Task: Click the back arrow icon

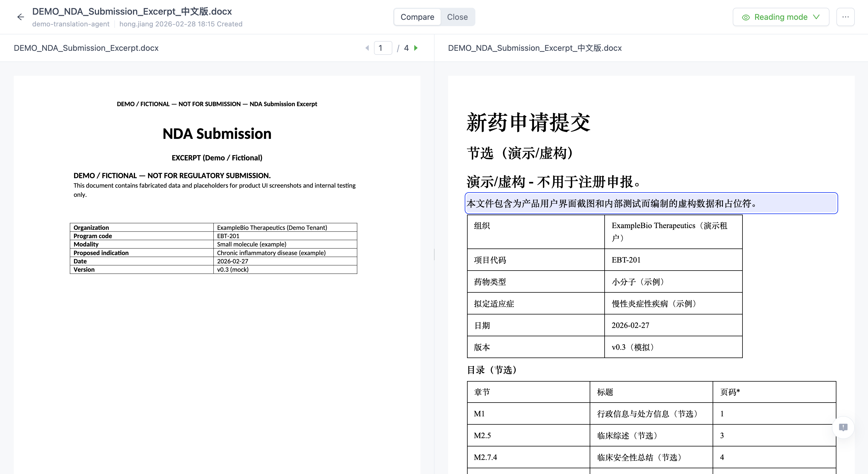Action: [x=21, y=17]
